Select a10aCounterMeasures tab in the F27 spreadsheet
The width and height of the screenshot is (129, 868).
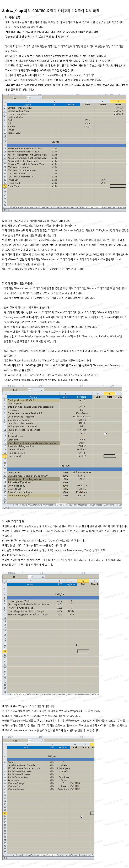[x=64, y=207]
